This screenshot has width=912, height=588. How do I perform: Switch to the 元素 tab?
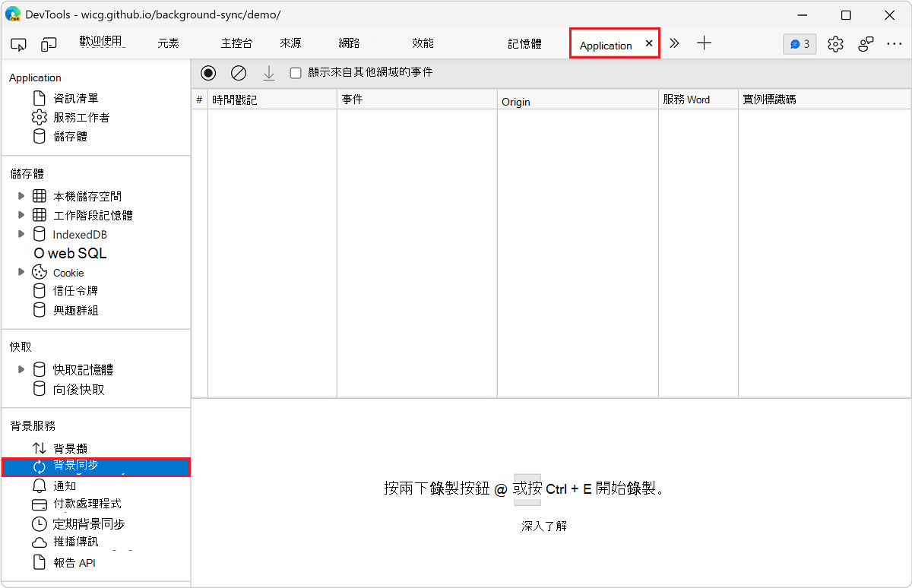(167, 43)
